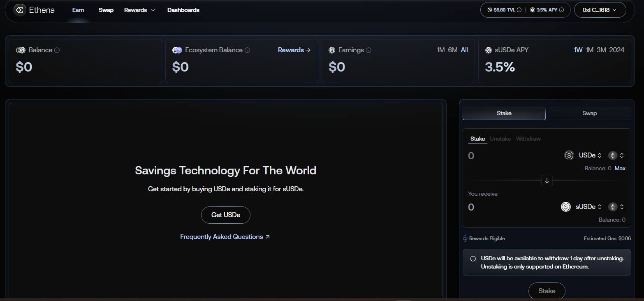
Task: Click the Get USDe button
Action: click(225, 215)
